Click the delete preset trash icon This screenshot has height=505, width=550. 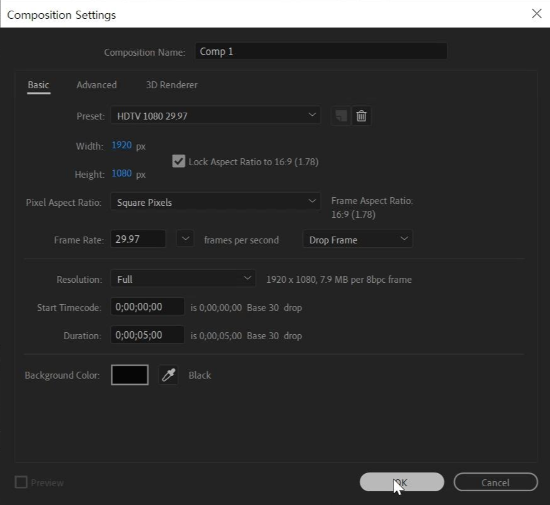(x=361, y=116)
